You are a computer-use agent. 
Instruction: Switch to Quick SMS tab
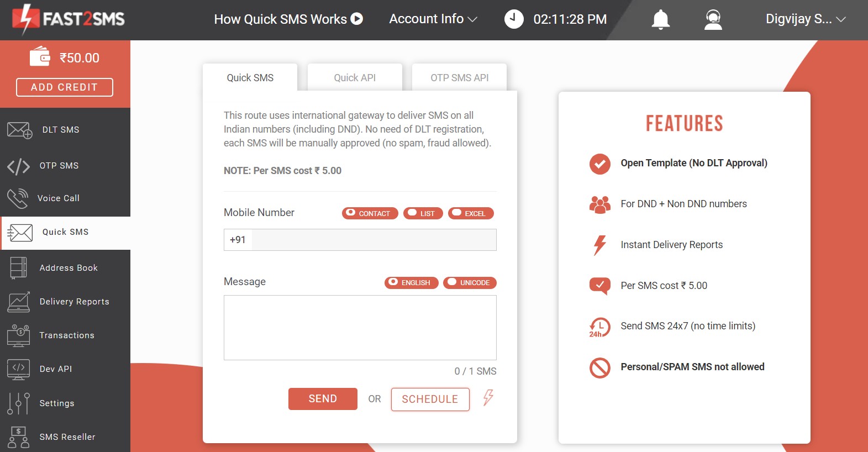pos(250,78)
